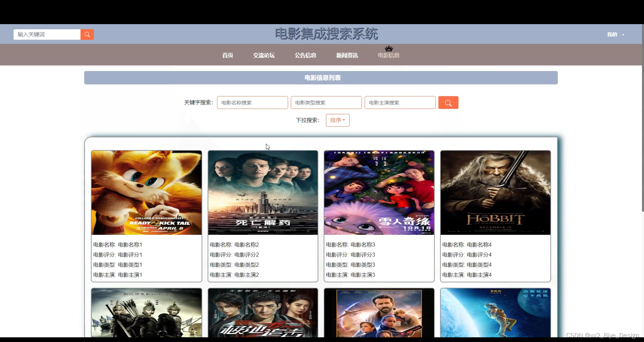Click the 电影信息列表 header bar
This screenshot has width=644, height=342.
click(x=321, y=78)
